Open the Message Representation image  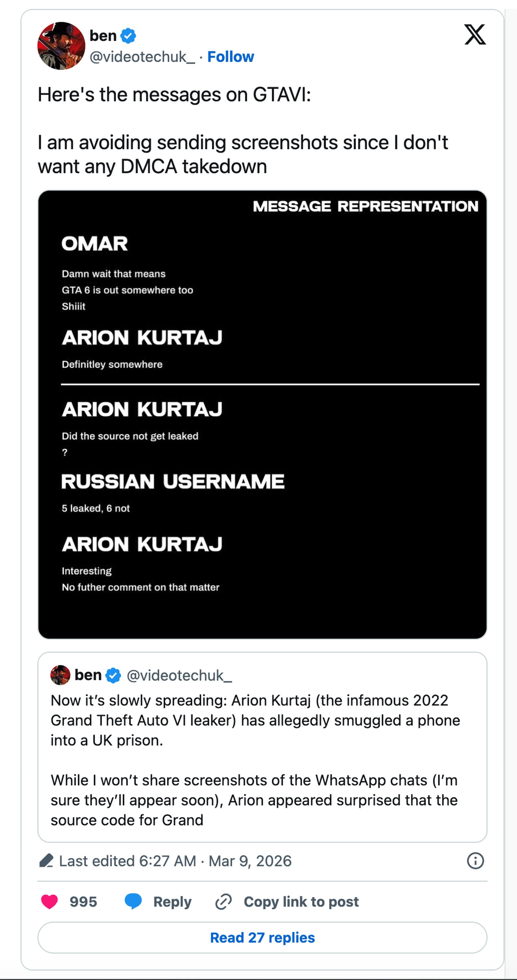coord(262,414)
